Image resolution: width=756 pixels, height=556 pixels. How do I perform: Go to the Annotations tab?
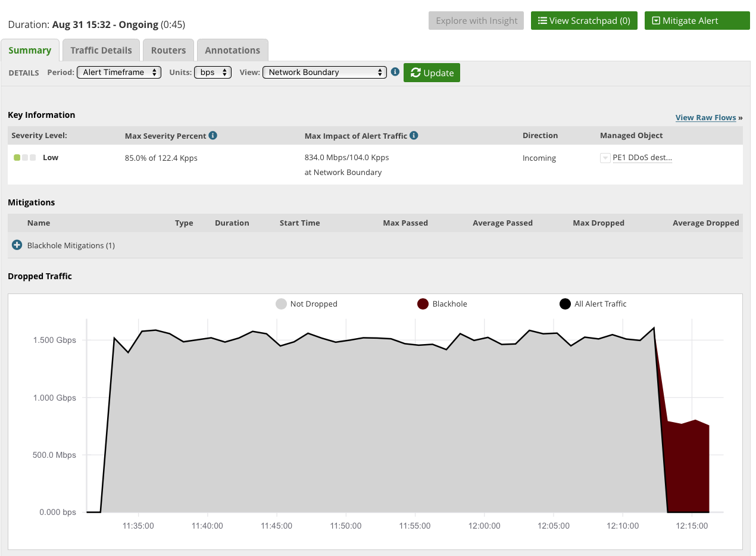click(x=232, y=50)
